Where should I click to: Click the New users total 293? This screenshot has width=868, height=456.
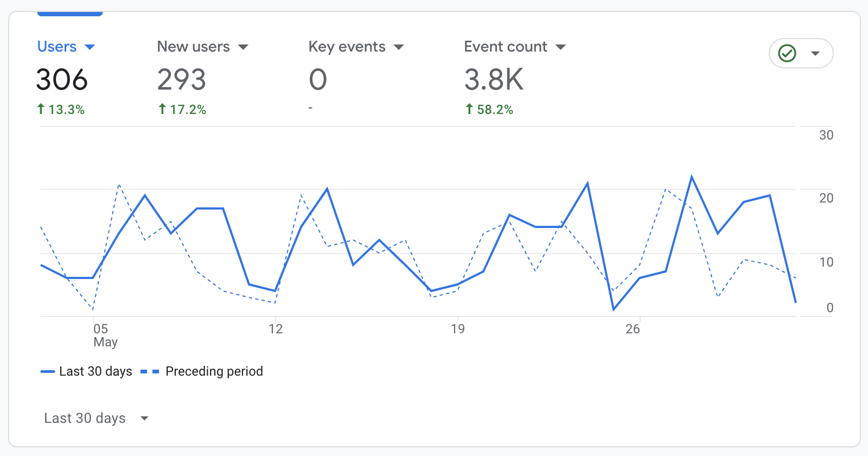[x=182, y=80]
